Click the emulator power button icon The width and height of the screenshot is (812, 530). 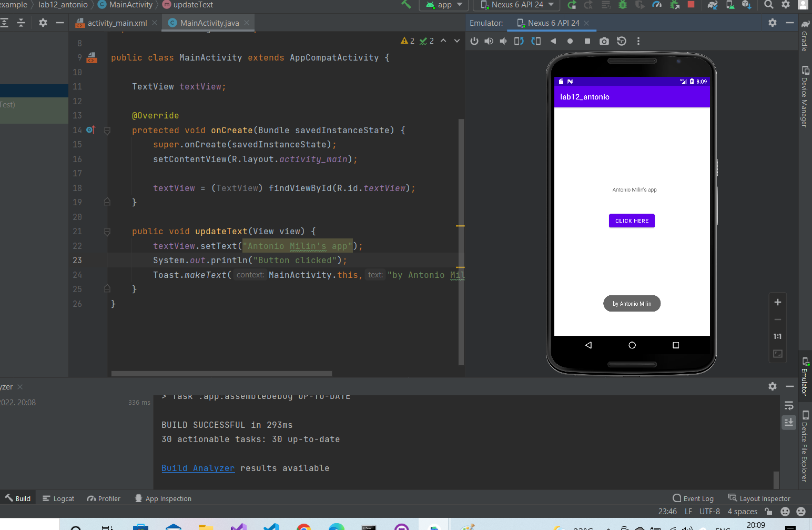pos(474,41)
